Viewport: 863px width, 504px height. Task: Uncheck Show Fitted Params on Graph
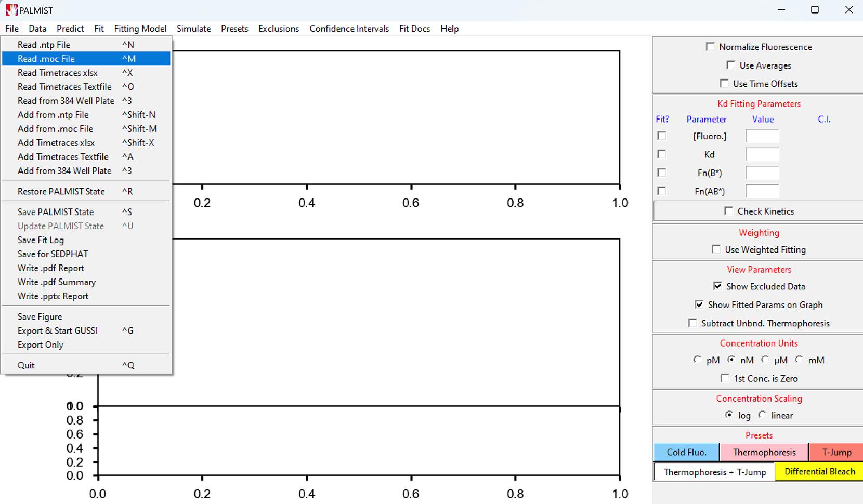pyautogui.click(x=699, y=304)
